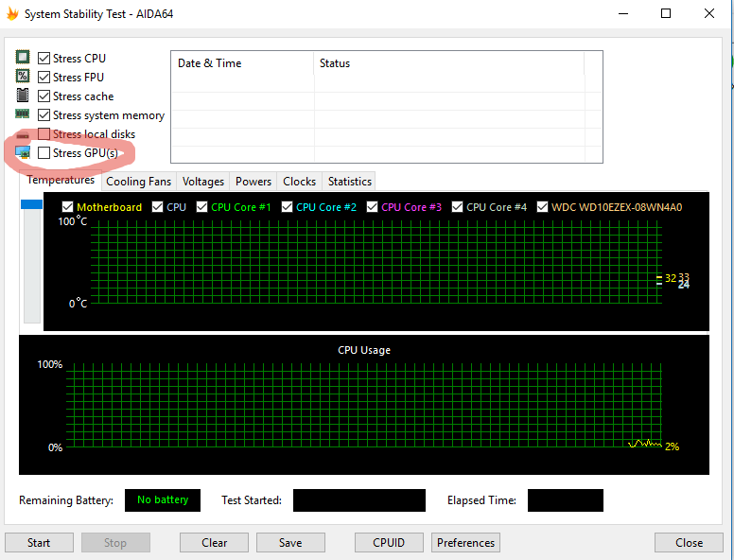Toggle CPU Core #3 graph checkbox
734x560 pixels.
click(373, 207)
